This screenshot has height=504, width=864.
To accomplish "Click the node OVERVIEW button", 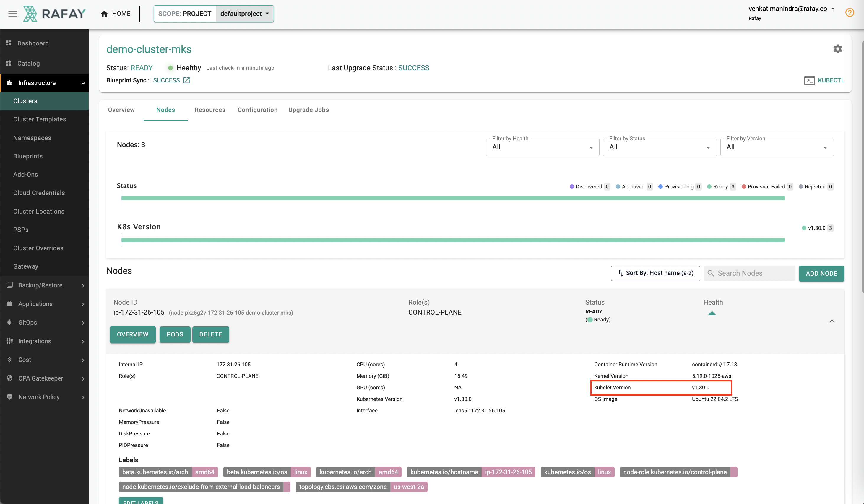I will [133, 334].
